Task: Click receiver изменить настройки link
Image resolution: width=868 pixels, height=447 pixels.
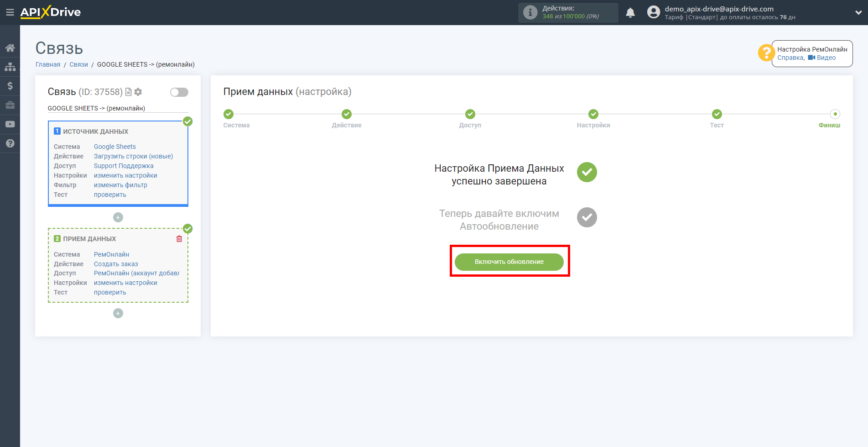Action: point(125,283)
